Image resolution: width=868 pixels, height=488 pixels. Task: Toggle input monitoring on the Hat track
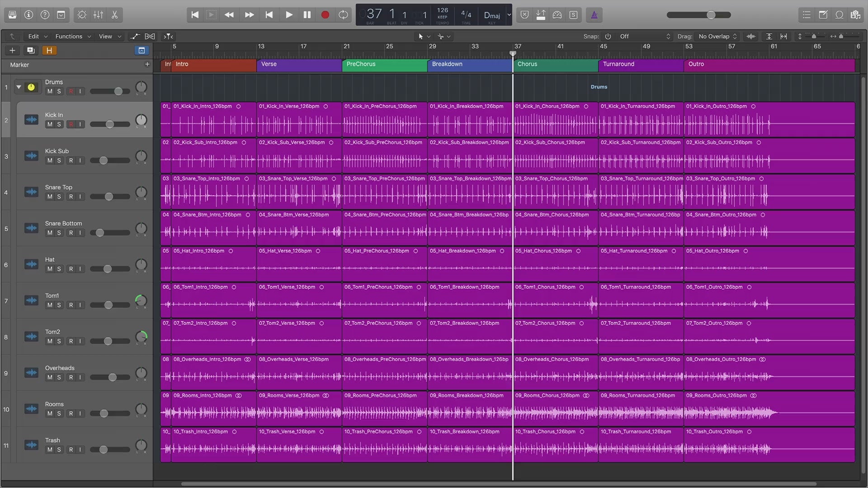tap(80, 269)
